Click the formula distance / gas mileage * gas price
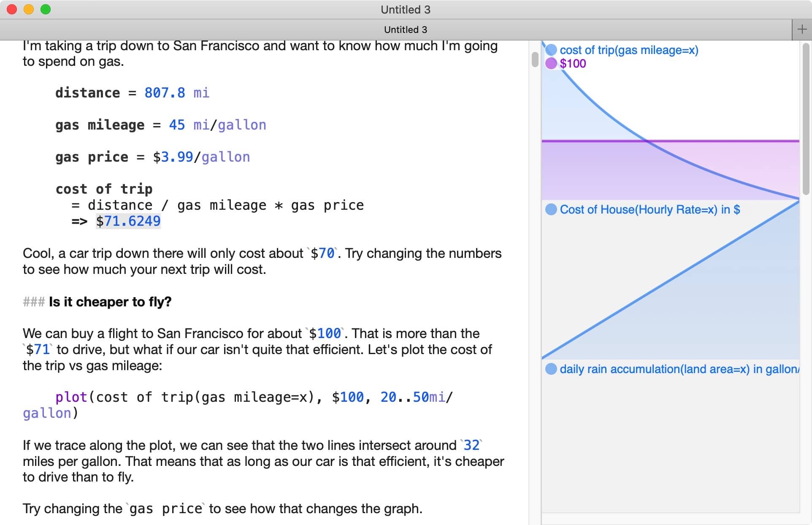Image resolution: width=812 pixels, height=525 pixels. tap(226, 205)
